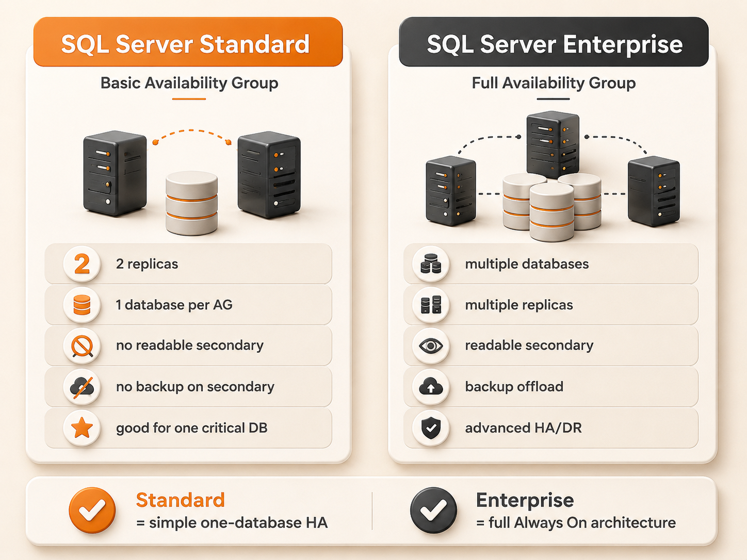Click the "2 replicas" text
The width and height of the screenshot is (747, 560).
(x=147, y=264)
